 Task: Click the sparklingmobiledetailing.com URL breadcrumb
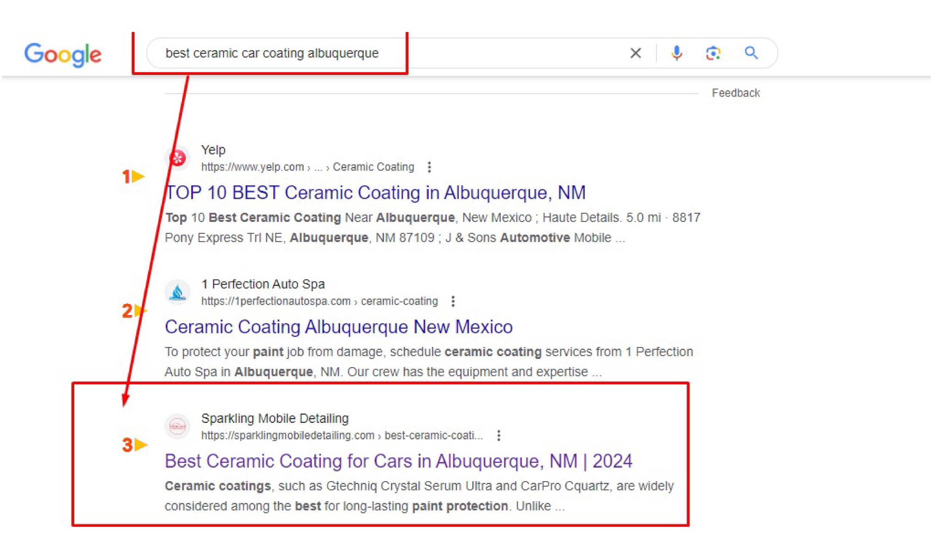[x=342, y=435]
